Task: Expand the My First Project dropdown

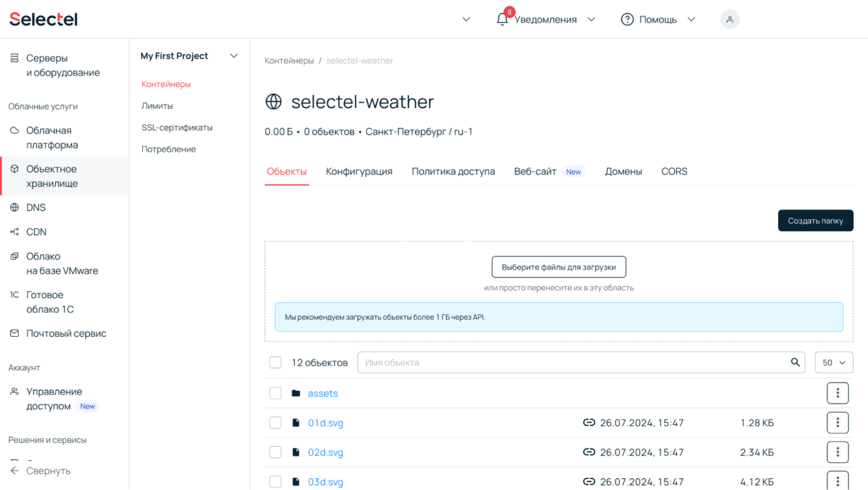Action: (x=233, y=56)
